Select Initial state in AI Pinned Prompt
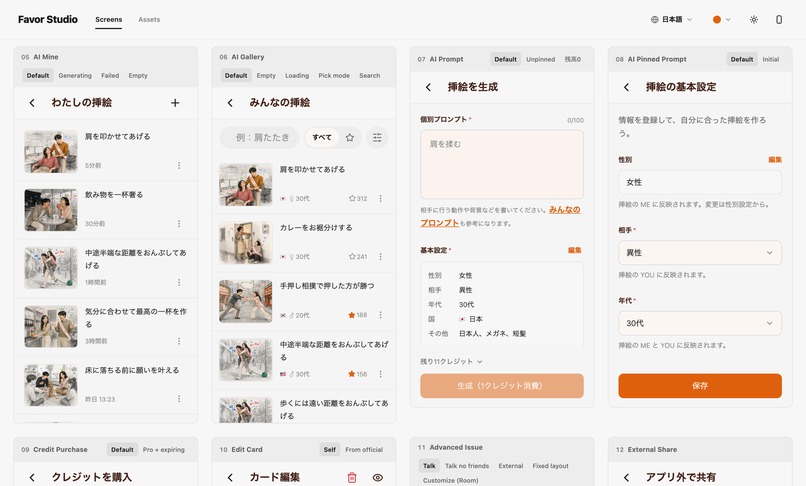This screenshot has height=486, width=806. [771, 60]
